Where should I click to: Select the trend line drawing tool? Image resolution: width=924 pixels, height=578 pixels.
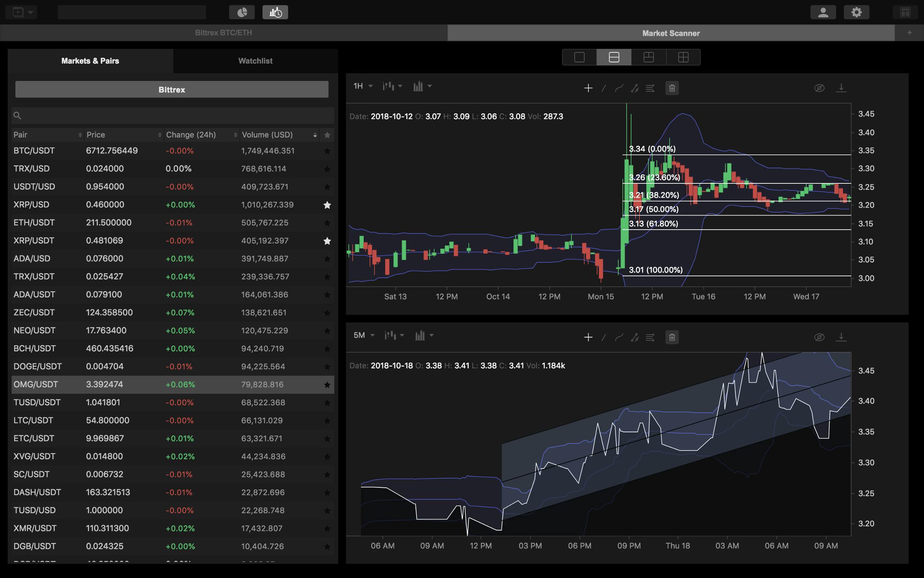tap(604, 88)
